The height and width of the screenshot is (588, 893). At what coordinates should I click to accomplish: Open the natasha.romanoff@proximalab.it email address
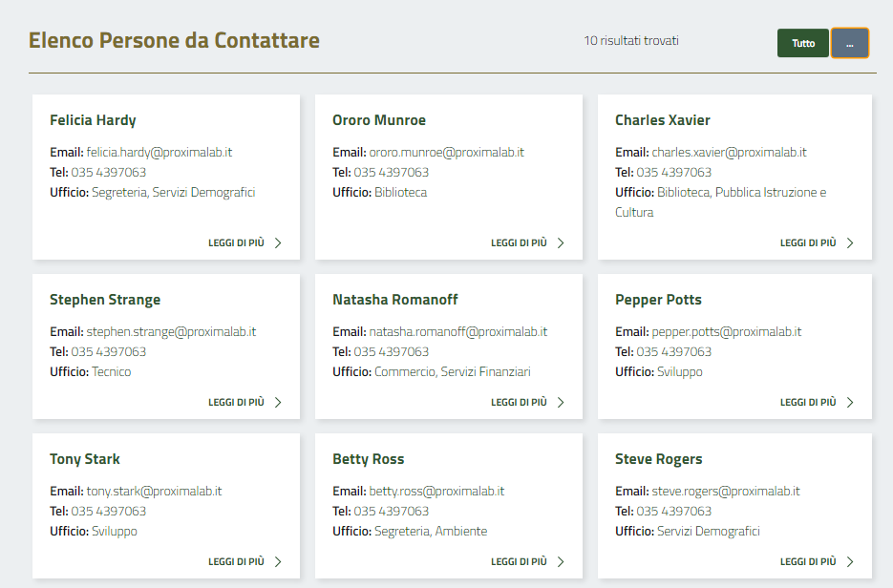pyautogui.click(x=457, y=332)
